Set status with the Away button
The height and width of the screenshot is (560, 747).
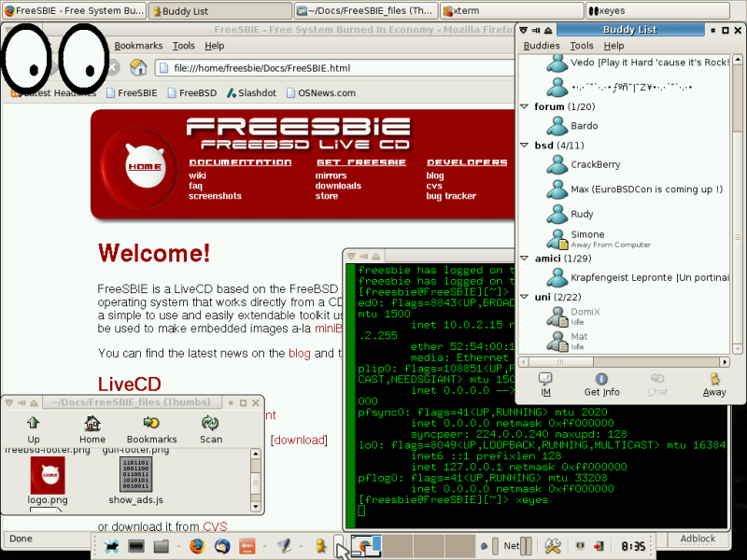click(x=714, y=383)
